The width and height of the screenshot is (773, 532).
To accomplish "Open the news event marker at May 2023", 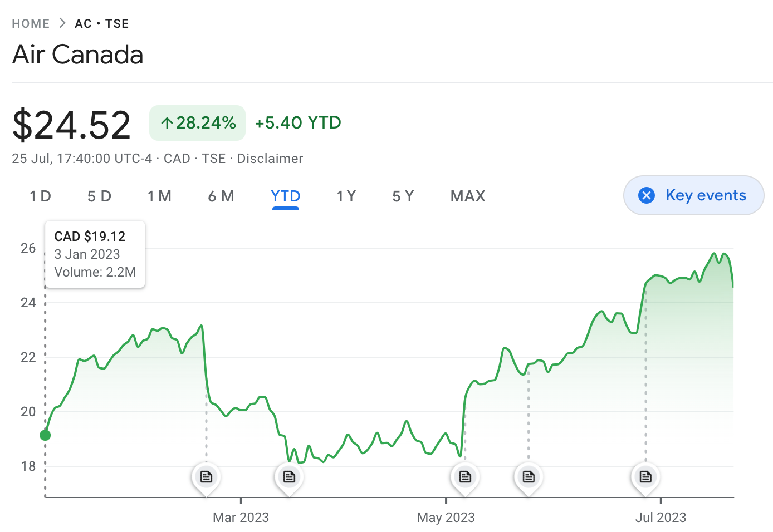I will coord(465,477).
